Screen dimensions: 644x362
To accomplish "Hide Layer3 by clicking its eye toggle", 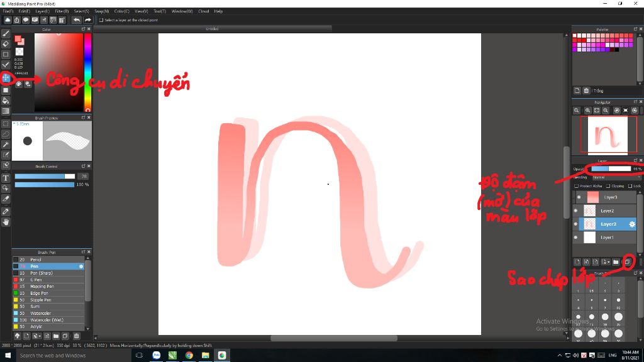I will click(579, 197).
